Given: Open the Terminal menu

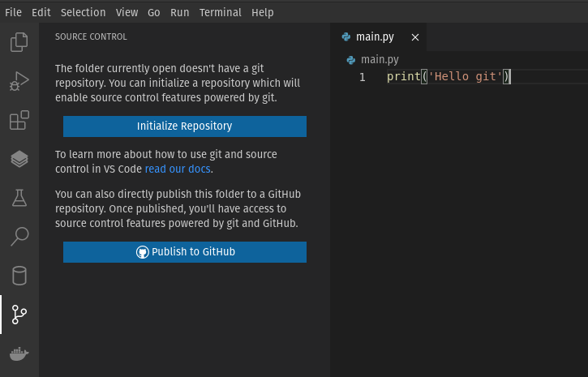Looking at the screenshot, I should click(x=221, y=13).
